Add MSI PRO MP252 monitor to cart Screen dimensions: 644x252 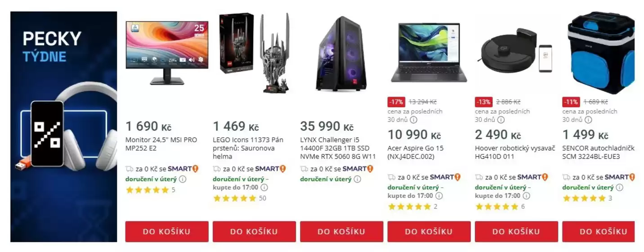(x=167, y=232)
